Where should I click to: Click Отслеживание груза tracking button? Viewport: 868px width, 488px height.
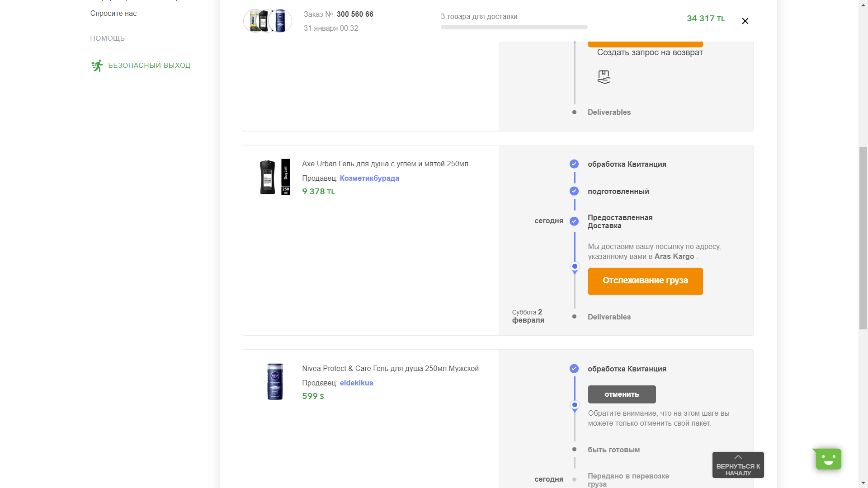pos(645,281)
